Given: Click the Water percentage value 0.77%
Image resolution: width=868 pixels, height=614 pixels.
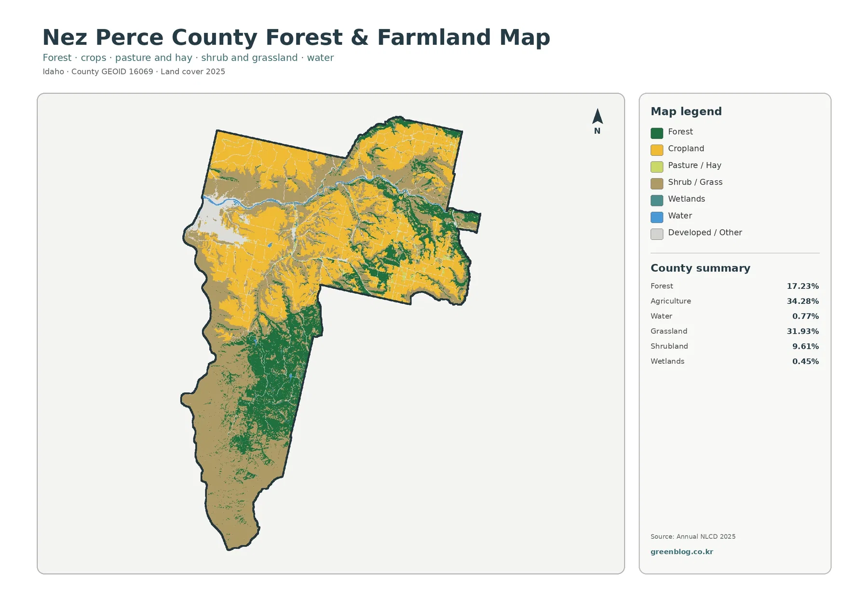Looking at the screenshot, I should click(805, 316).
